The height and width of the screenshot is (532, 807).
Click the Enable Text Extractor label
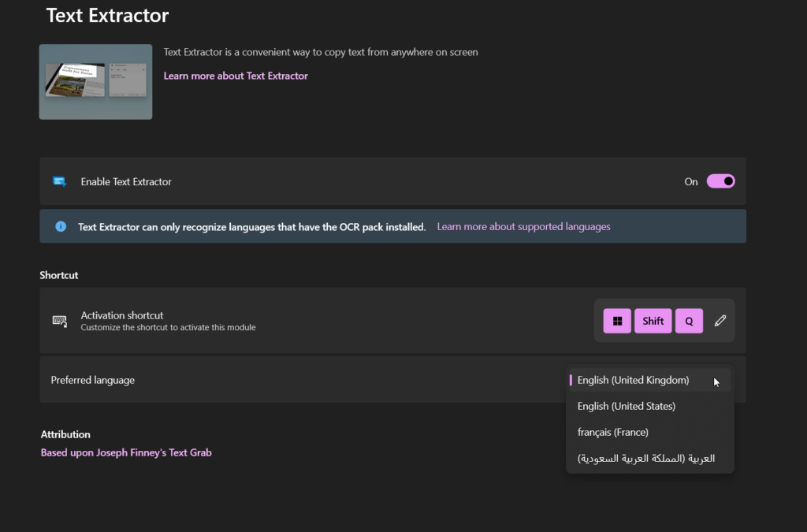[x=126, y=181]
